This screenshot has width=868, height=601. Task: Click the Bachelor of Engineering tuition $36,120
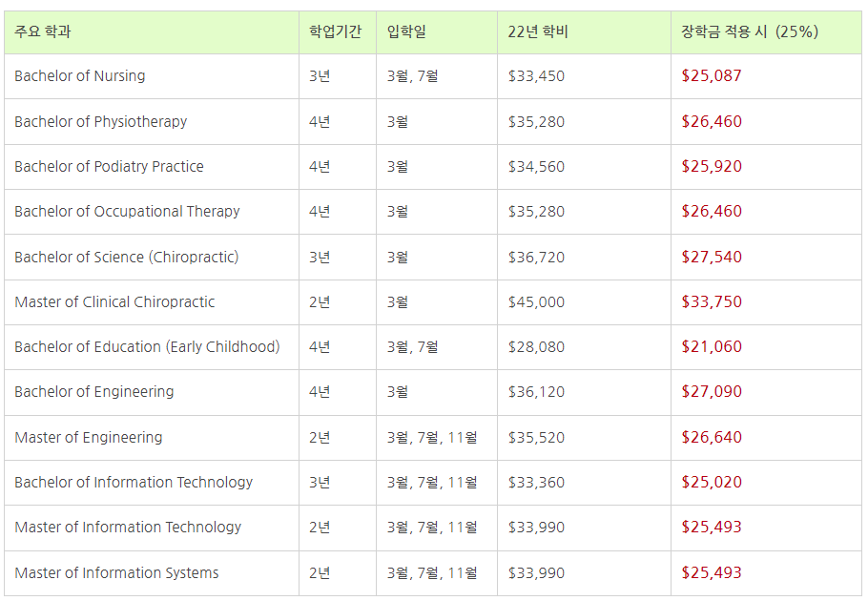(536, 392)
